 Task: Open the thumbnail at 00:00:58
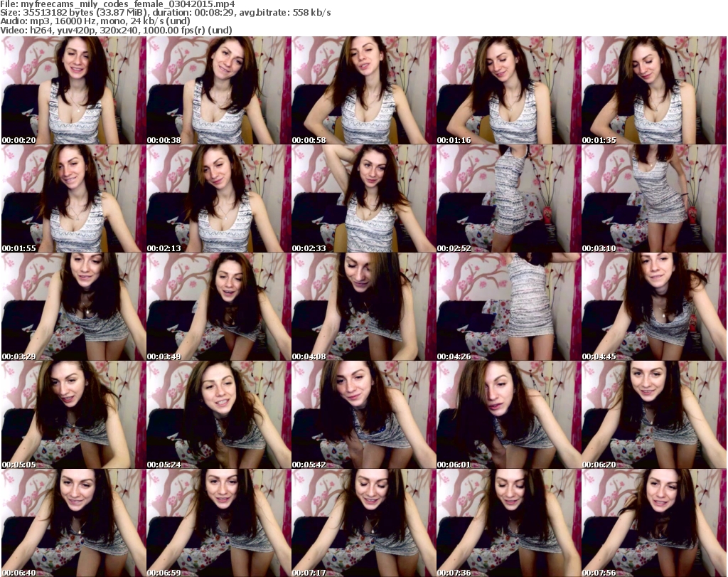click(363, 90)
